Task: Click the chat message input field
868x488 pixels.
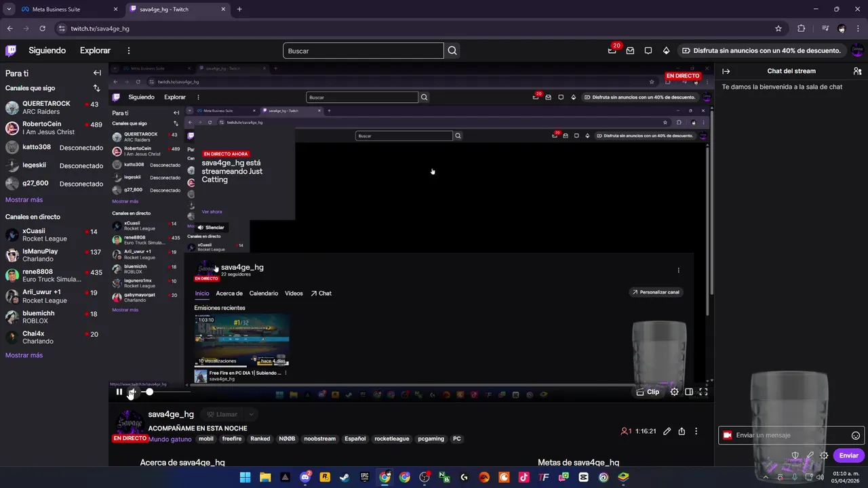Action: [791, 436]
